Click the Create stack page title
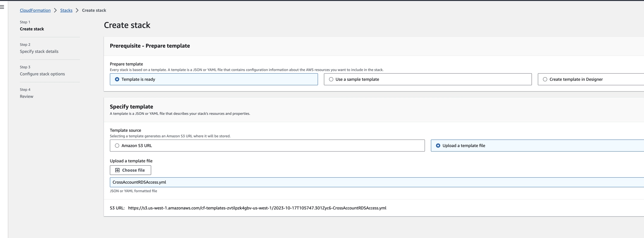This screenshot has height=238, width=644. 127,25
